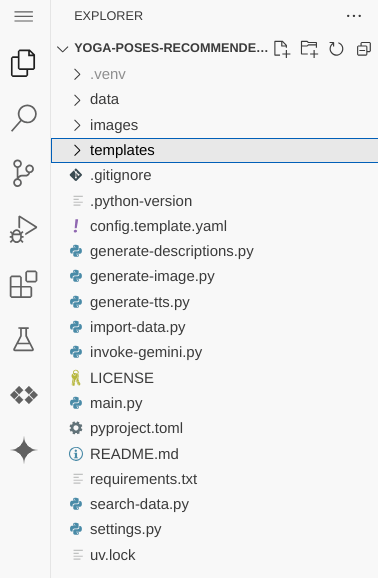Expand the images folder chevron
The image size is (378, 578).
77,125
